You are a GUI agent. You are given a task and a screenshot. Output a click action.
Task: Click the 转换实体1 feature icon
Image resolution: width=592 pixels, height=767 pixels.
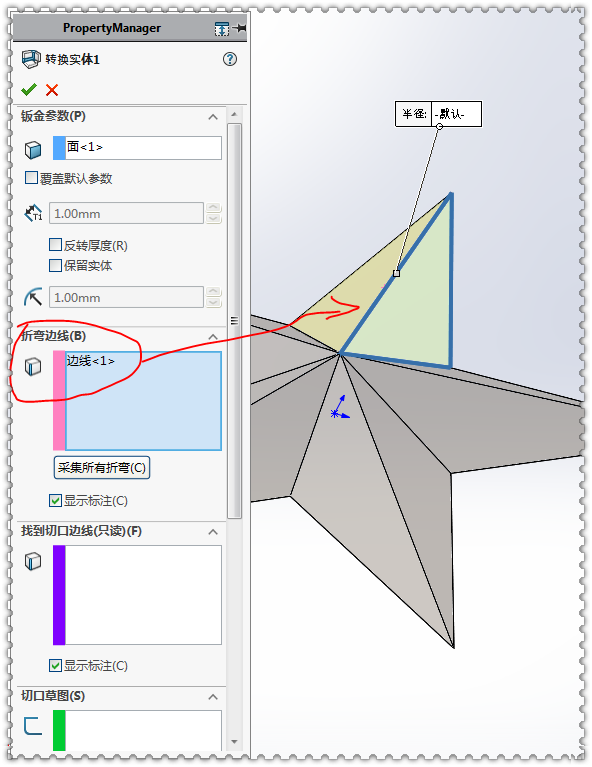[31, 59]
